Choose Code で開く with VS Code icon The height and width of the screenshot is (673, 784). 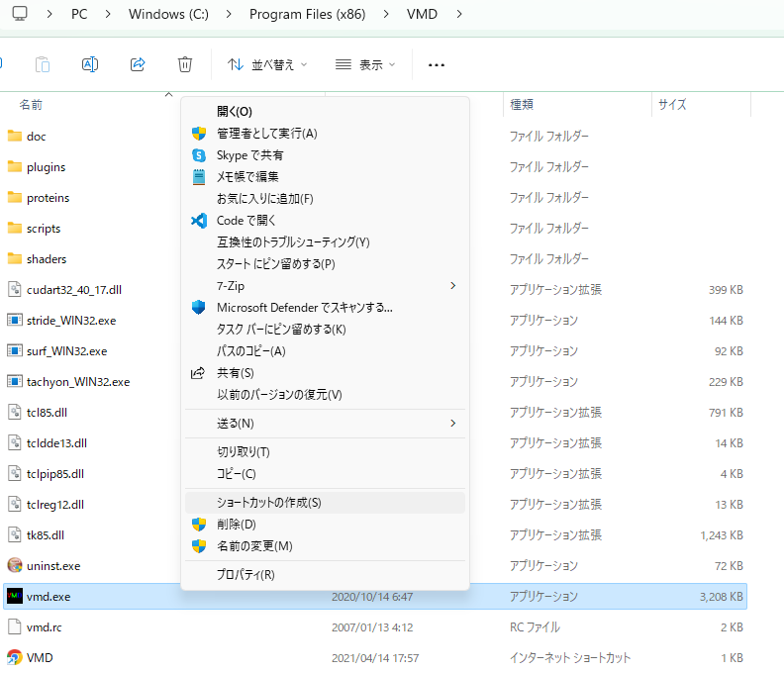click(x=246, y=221)
